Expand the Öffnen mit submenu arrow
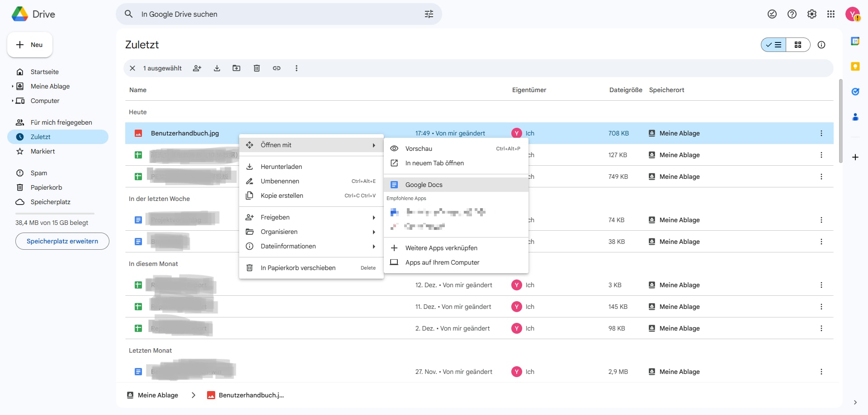Image resolution: width=868 pixels, height=415 pixels. (x=374, y=145)
